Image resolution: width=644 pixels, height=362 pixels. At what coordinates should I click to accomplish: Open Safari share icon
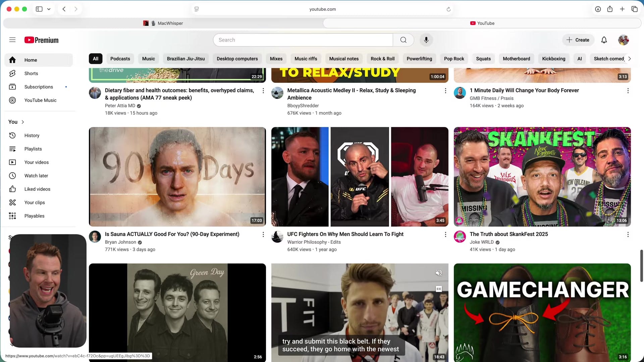pyautogui.click(x=610, y=9)
